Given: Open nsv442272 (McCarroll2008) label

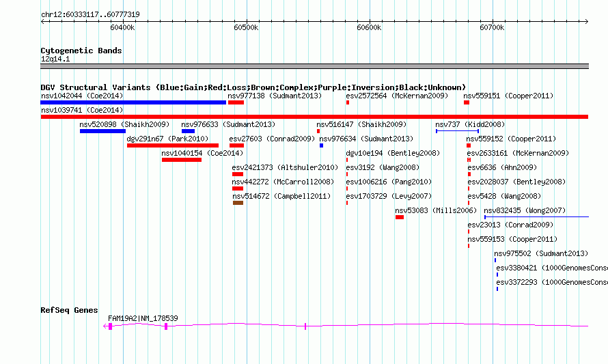Looking at the screenshot, I should [283, 182].
